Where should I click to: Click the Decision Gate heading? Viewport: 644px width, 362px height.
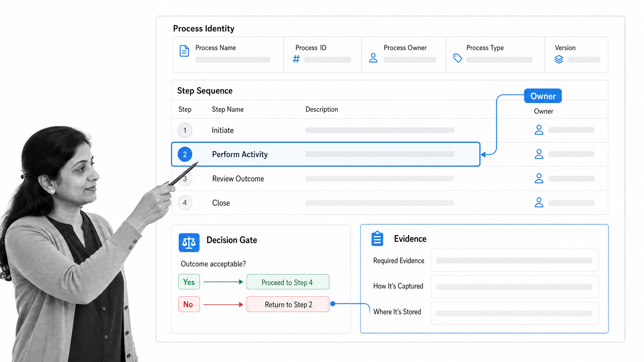(232, 240)
